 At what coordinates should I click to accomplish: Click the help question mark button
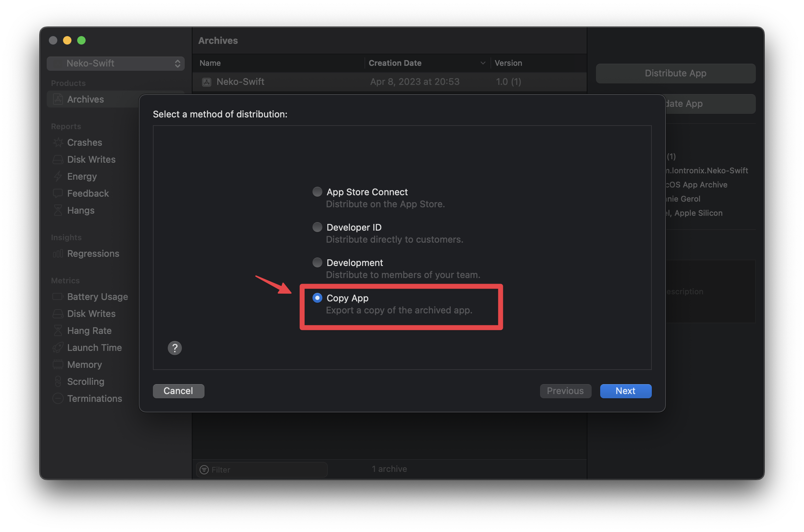click(x=174, y=348)
